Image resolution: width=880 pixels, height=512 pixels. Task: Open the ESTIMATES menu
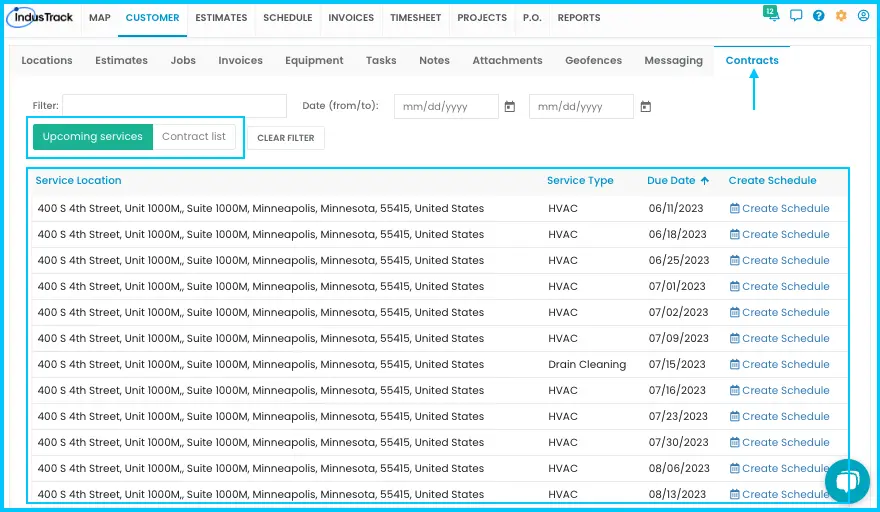click(x=221, y=18)
